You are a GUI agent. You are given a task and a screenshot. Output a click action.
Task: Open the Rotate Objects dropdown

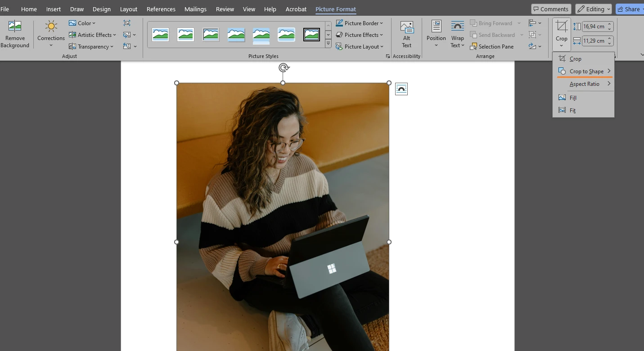tap(535, 46)
